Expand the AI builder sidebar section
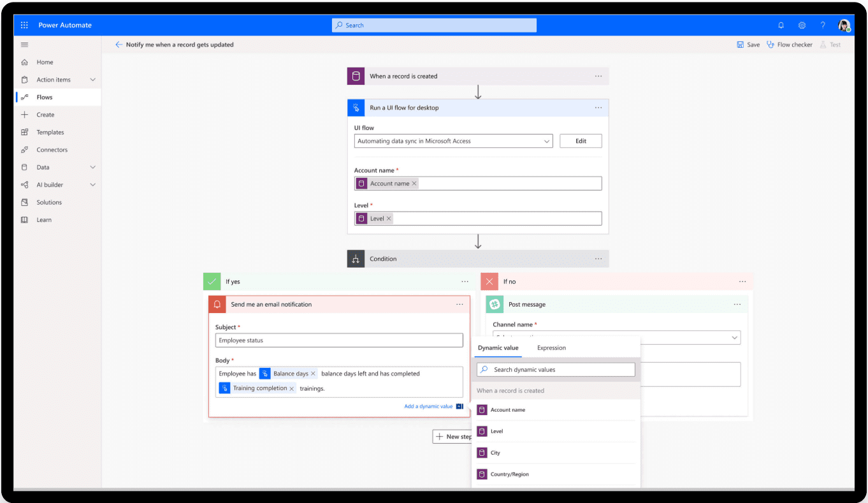This screenshot has width=868, height=503. pos(92,185)
